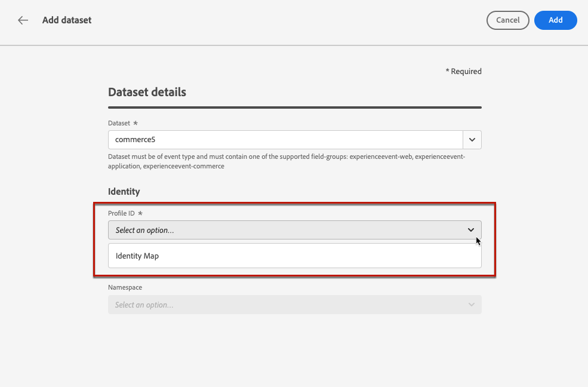The image size is (588, 387).
Task: Click the 'Namespace' field label
Action: click(x=125, y=287)
